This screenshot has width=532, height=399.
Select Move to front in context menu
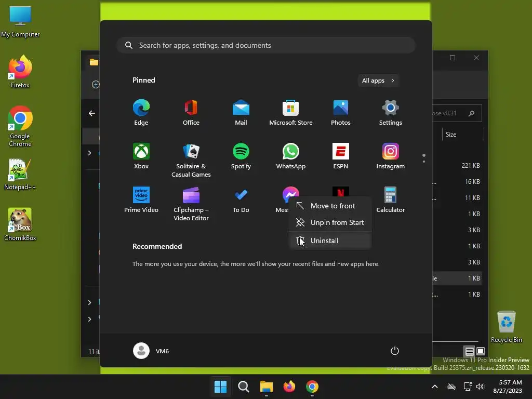click(330, 206)
